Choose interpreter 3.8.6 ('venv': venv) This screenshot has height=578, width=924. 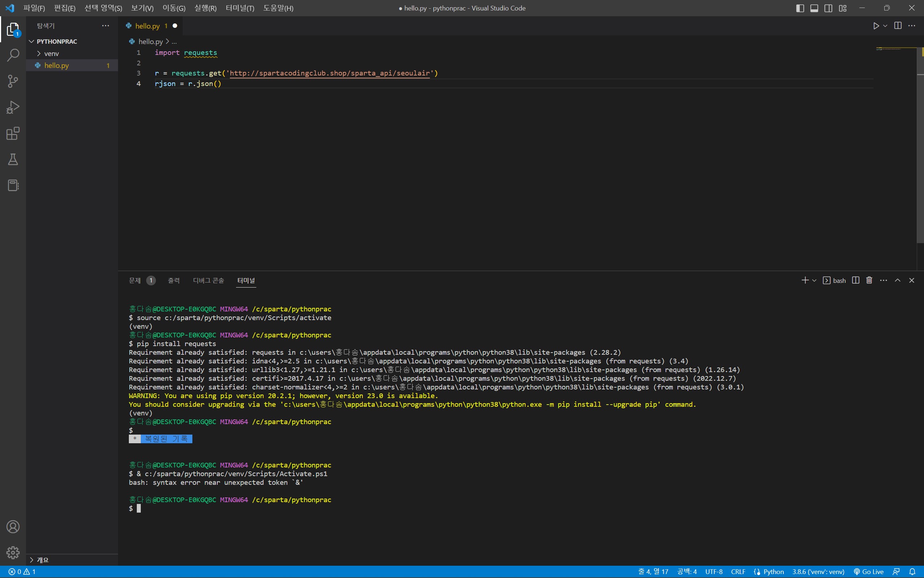tap(818, 571)
